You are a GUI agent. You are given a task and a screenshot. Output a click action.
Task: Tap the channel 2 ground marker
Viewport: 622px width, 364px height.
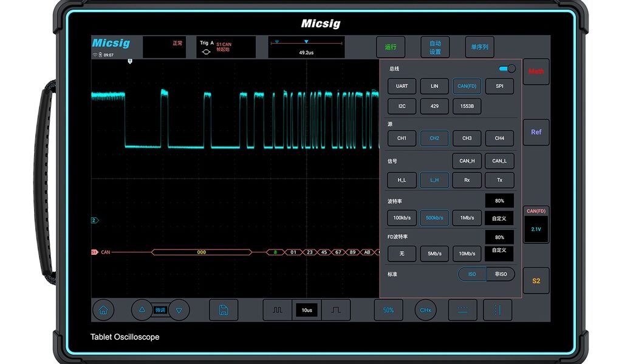coord(95,220)
